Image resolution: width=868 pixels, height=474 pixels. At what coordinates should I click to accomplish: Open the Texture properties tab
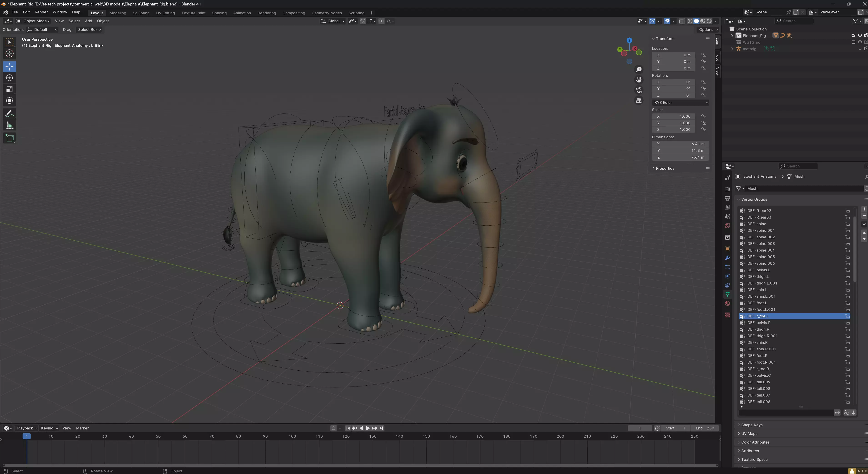727,315
